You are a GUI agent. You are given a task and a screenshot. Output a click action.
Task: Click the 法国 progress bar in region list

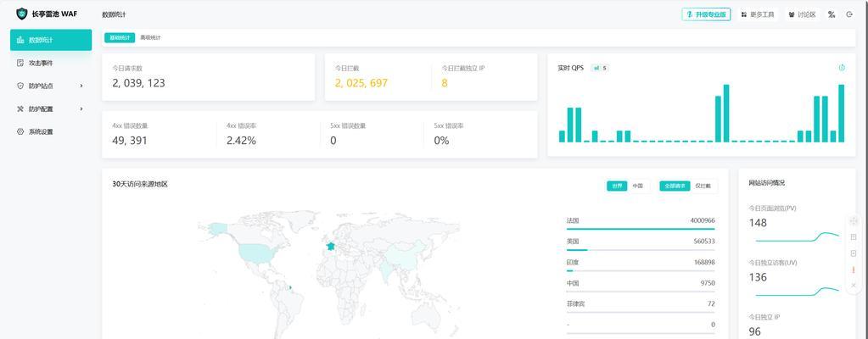coord(641,229)
